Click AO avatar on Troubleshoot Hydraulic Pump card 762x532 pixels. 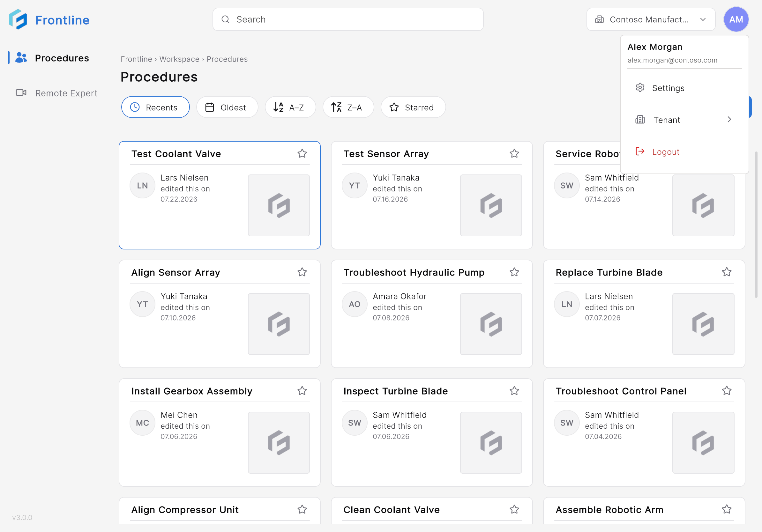coord(355,304)
